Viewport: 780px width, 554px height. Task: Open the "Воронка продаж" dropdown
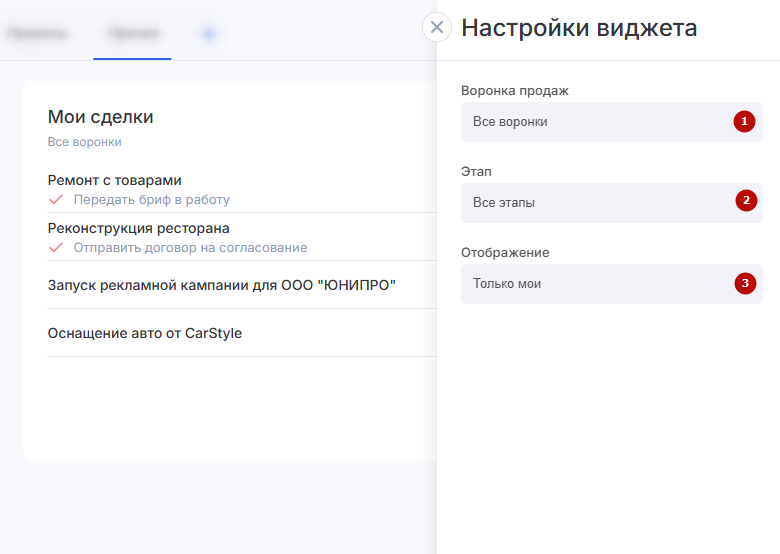(600, 122)
